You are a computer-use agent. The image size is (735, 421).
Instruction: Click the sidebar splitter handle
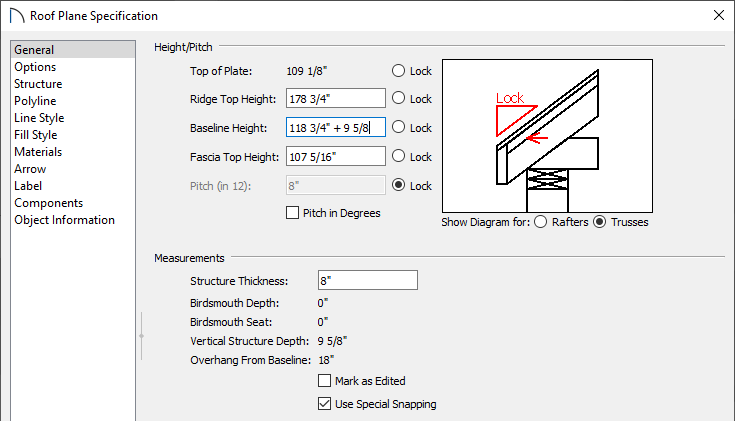click(141, 336)
